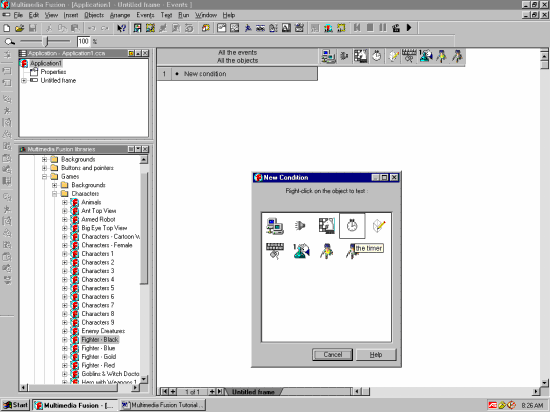This screenshot has width=551, height=413.
Task: Click the Application1 icon in the workspace tree
Action: tap(24, 64)
